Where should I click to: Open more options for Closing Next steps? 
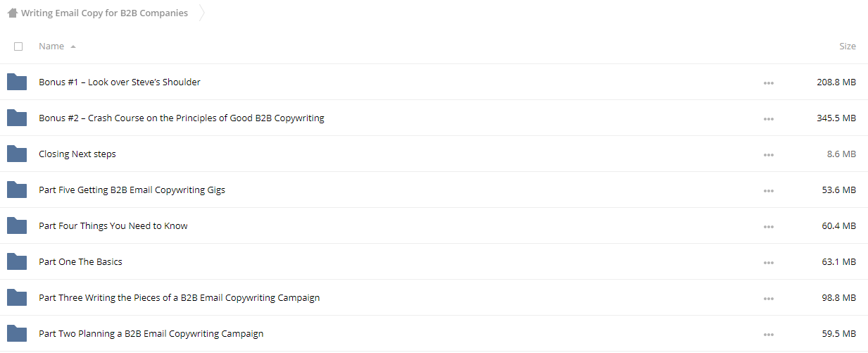[769, 155]
